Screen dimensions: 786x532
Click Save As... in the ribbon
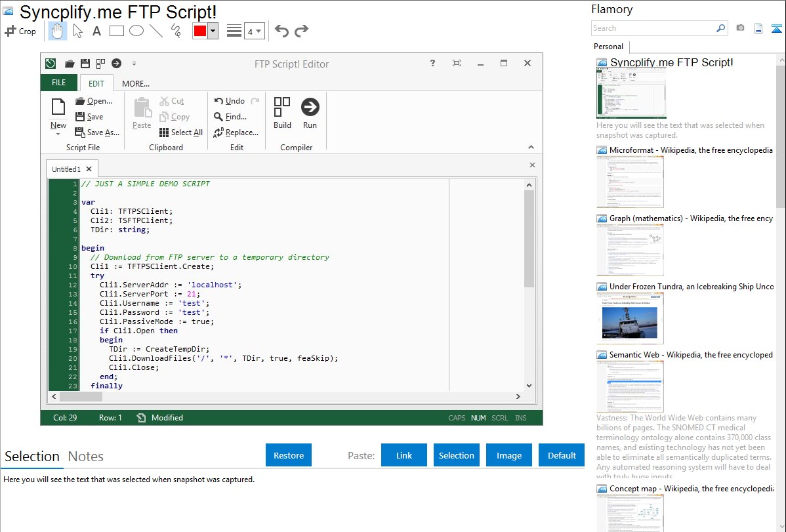97,133
